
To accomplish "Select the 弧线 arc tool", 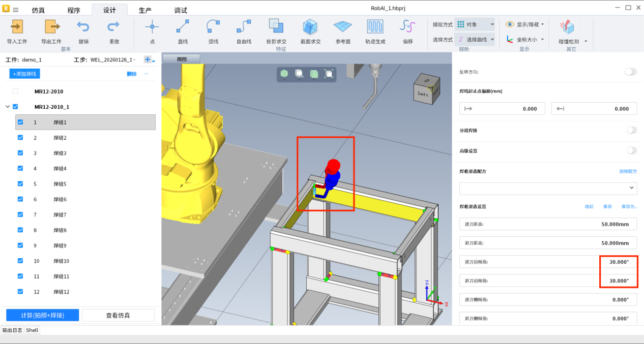I will 213,27.
